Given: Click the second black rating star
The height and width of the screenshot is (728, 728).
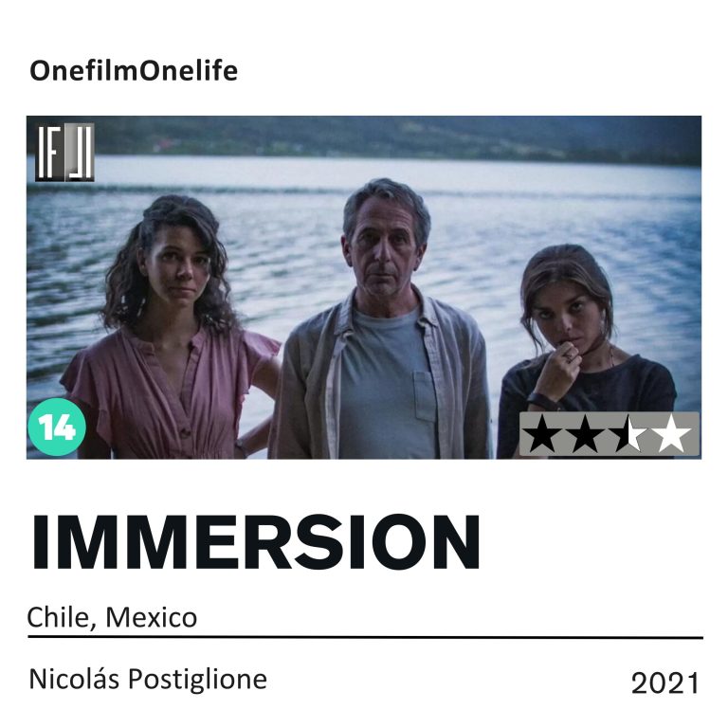Looking at the screenshot, I should [x=585, y=434].
